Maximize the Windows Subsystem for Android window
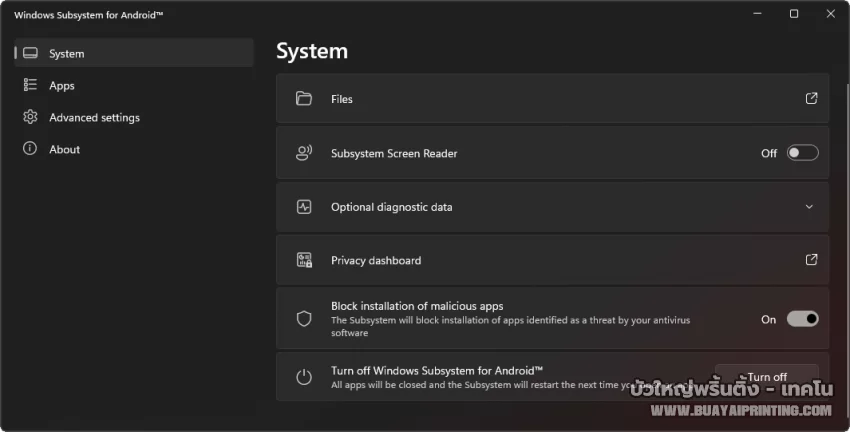850x432 pixels. point(793,14)
